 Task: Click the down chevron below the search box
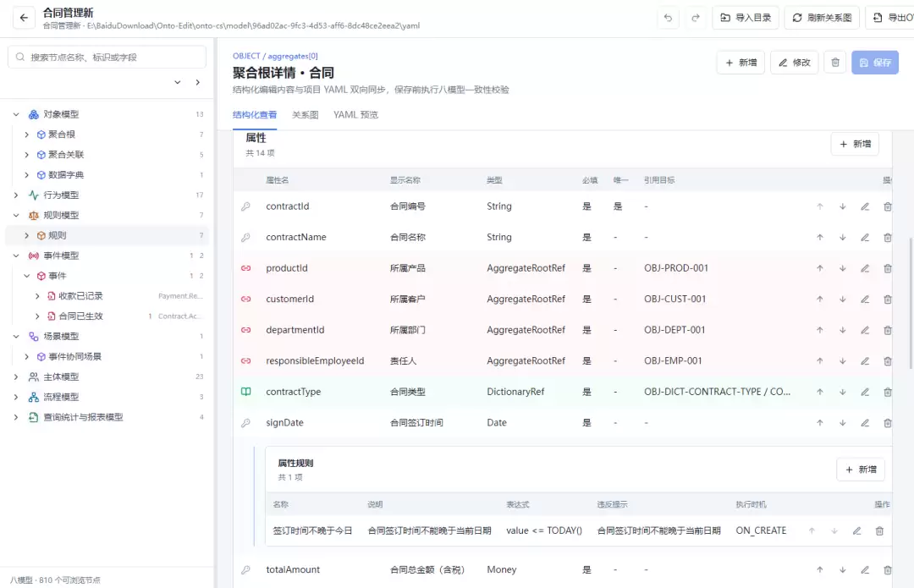pos(177,82)
